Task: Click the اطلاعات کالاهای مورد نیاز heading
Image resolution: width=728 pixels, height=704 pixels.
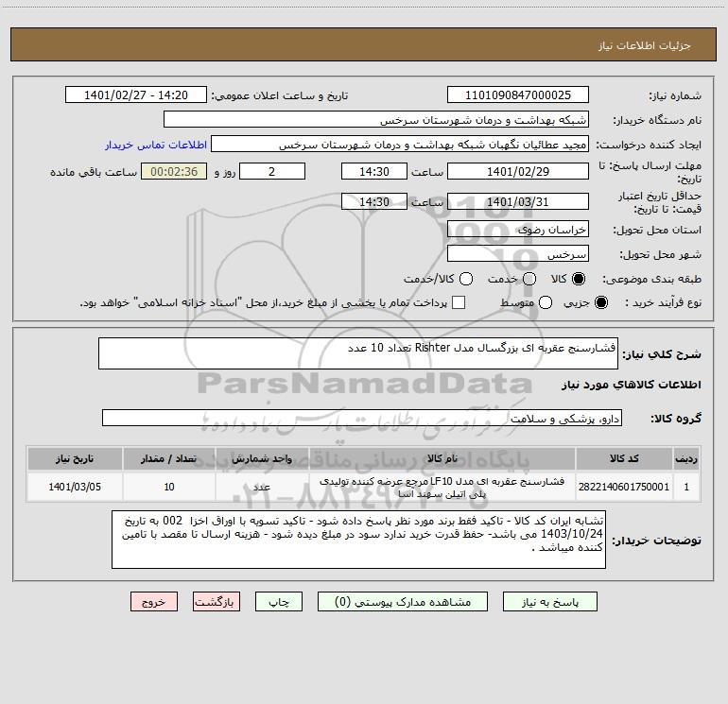Action: (x=631, y=385)
